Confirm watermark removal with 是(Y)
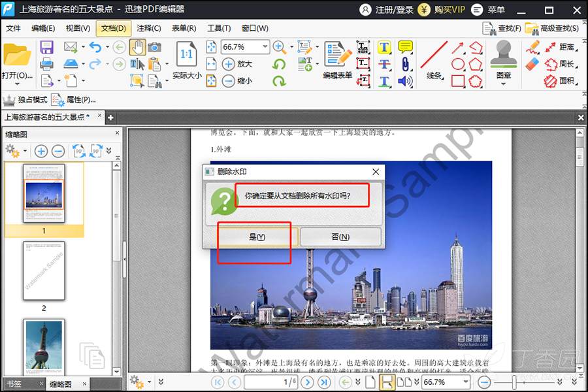The height and width of the screenshot is (392, 588). (257, 237)
